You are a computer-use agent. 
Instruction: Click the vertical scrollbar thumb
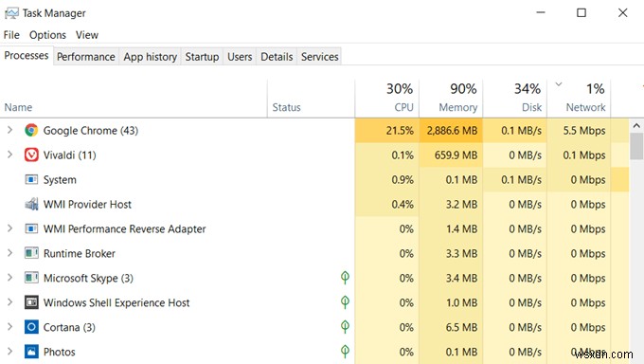(x=636, y=146)
